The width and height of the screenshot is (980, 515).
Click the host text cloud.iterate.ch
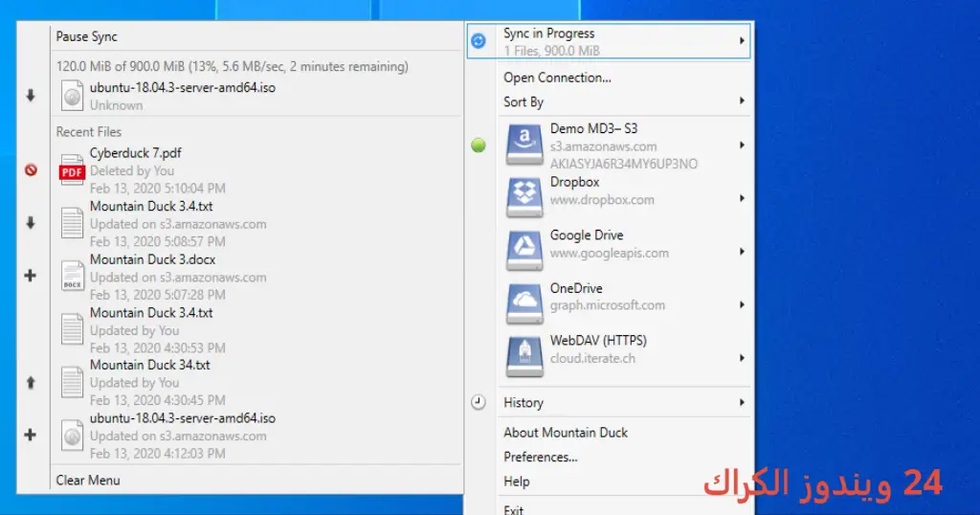click(x=592, y=359)
